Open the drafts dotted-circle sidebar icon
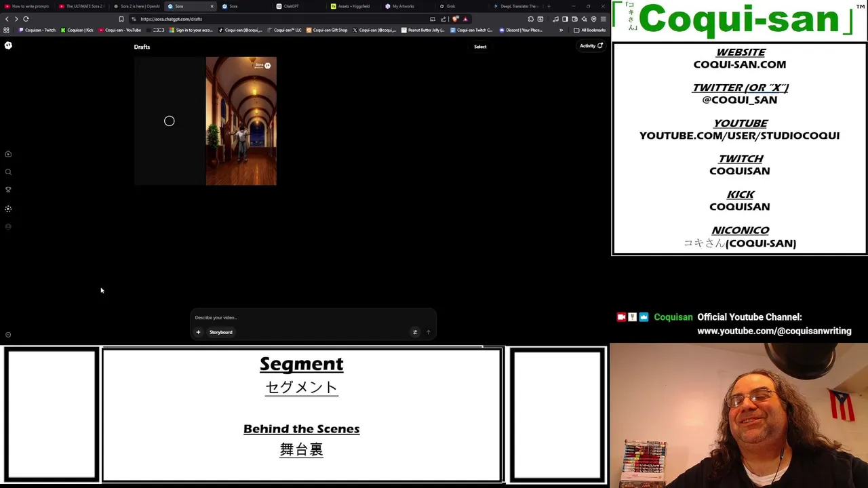The width and height of the screenshot is (868, 488). pos(8,209)
